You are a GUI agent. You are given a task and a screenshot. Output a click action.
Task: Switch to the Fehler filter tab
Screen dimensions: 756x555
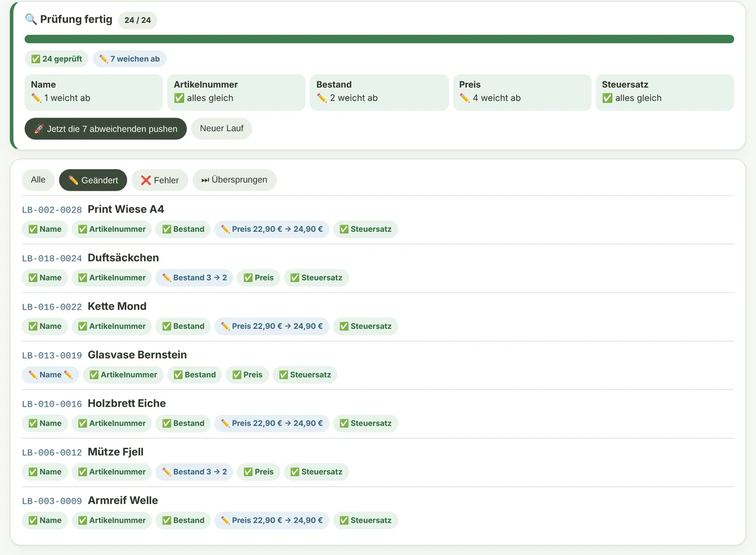(159, 180)
